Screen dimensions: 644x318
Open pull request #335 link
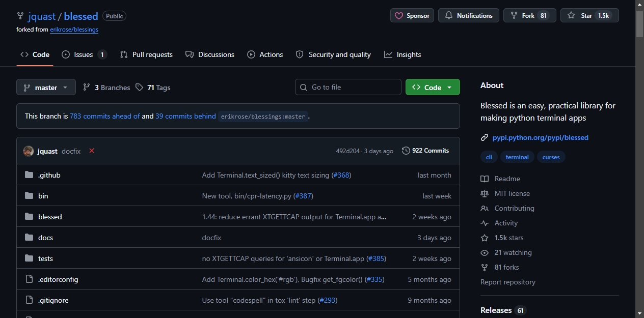pos(374,279)
